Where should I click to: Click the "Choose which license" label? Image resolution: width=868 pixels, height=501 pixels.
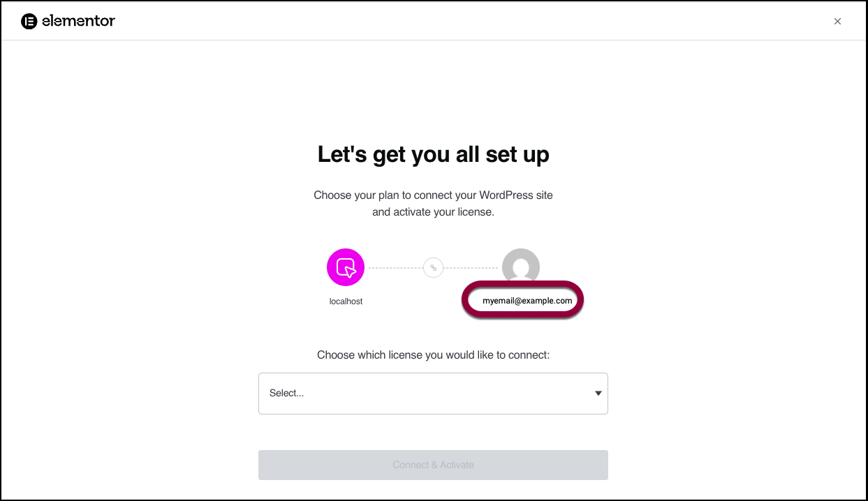tap(433, 355)
